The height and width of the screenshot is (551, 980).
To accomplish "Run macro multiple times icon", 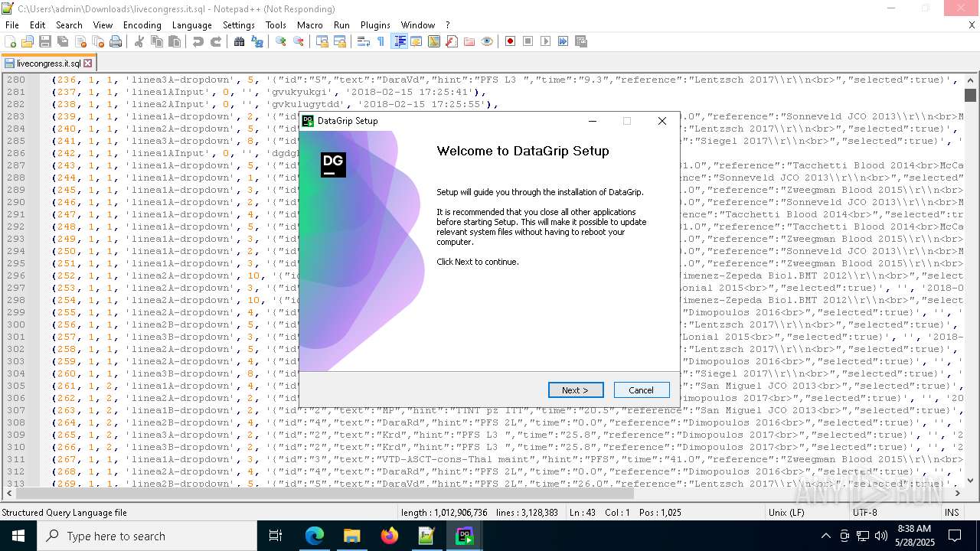I will (563, 41).
